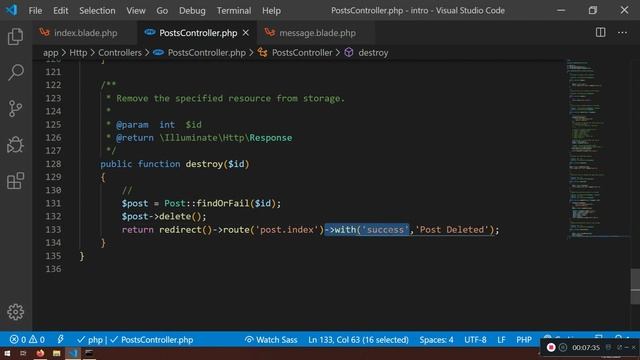Click the Task View taskbar icon
The height and width of the screenshot is (360, 640).
(23, 353)
